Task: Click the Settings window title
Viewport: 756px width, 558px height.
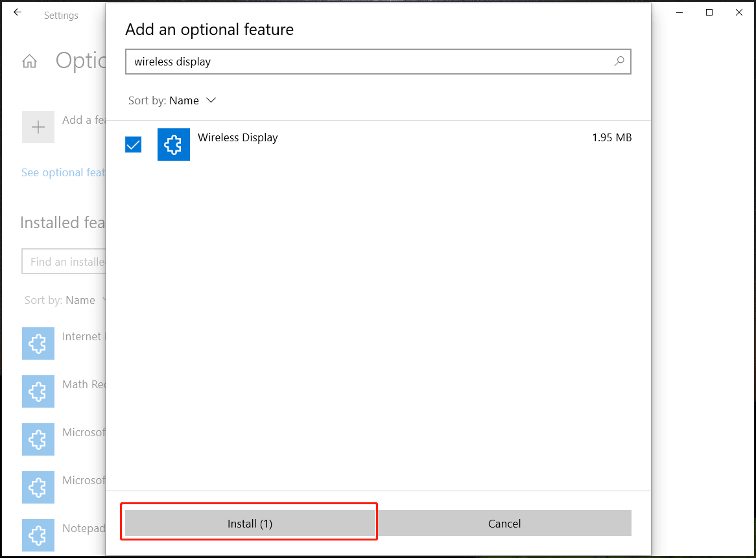Action: click(x=60, y=15)
